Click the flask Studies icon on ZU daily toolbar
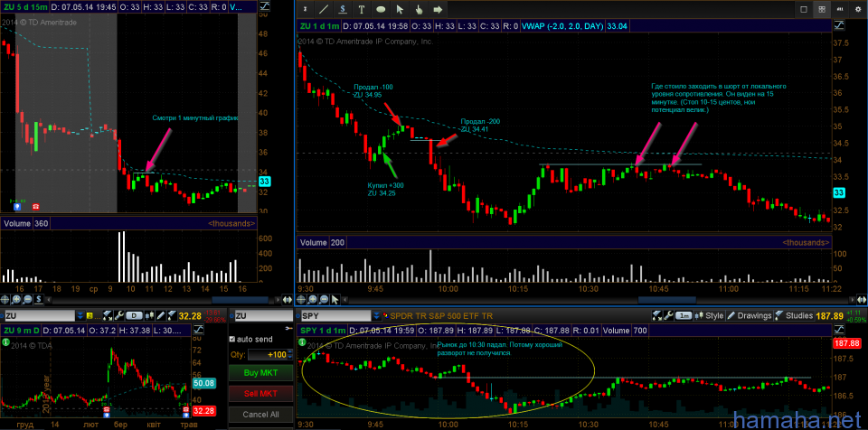The image size is (868, 430). (x=174, y=316)
